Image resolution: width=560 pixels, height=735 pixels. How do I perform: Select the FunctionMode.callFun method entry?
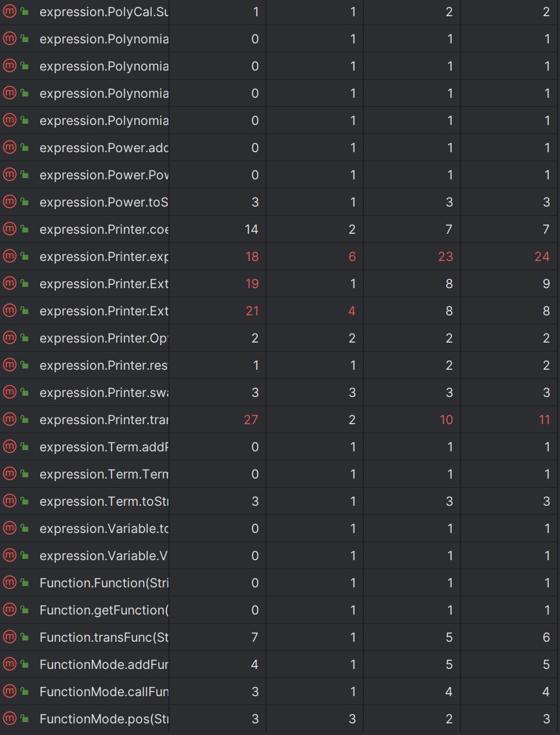coord(280,692)
